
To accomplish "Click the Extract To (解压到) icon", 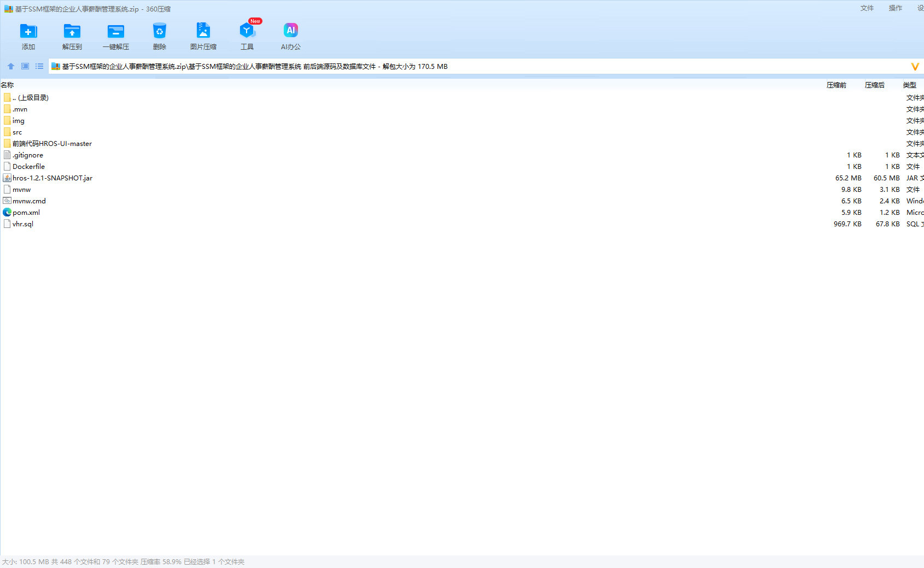I will [x=72, y=32].
